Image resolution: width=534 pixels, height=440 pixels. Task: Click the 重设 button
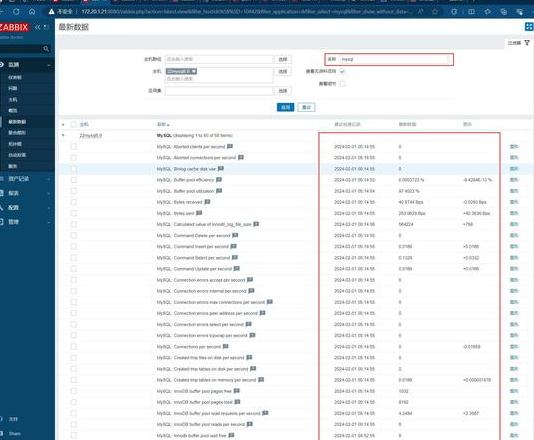[x=307, y=107]
